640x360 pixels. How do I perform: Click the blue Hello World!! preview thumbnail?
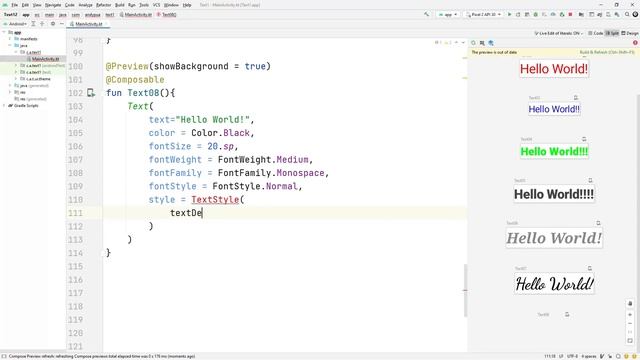554,109
